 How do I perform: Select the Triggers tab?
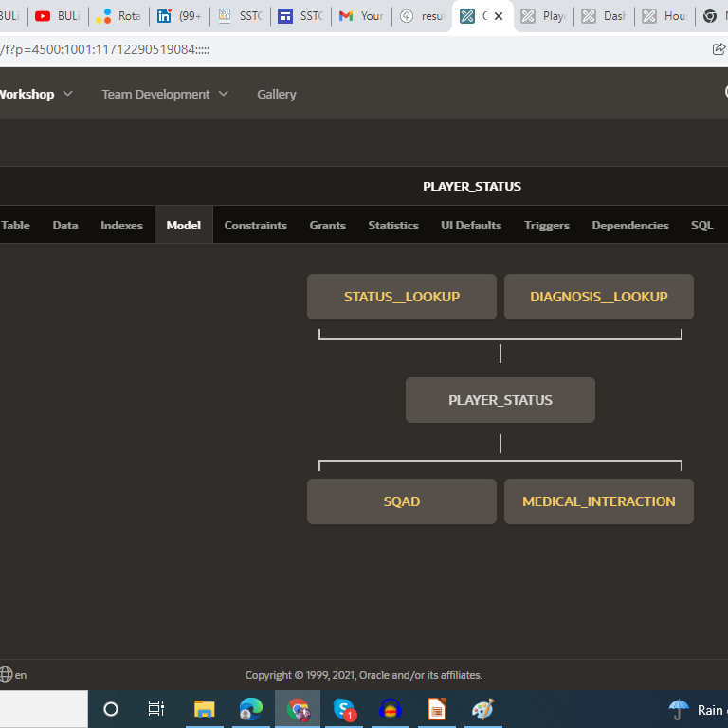[546, 226]
